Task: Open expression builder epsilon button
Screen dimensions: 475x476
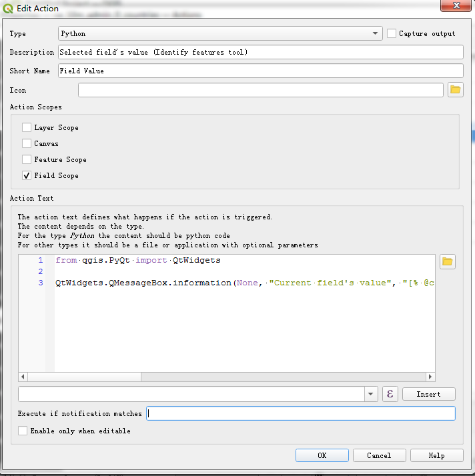Action: pyautogui.click(x=390, y=395)
